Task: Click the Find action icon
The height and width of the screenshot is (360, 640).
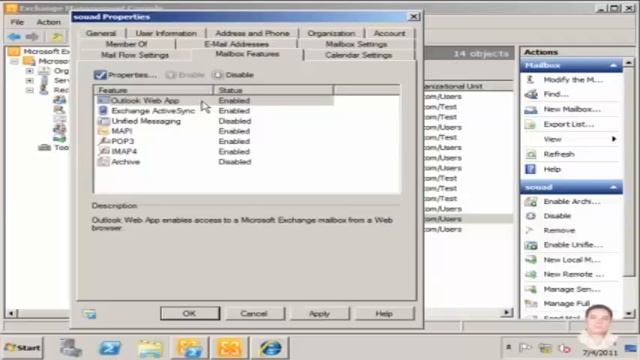Action: coord(531,94)
